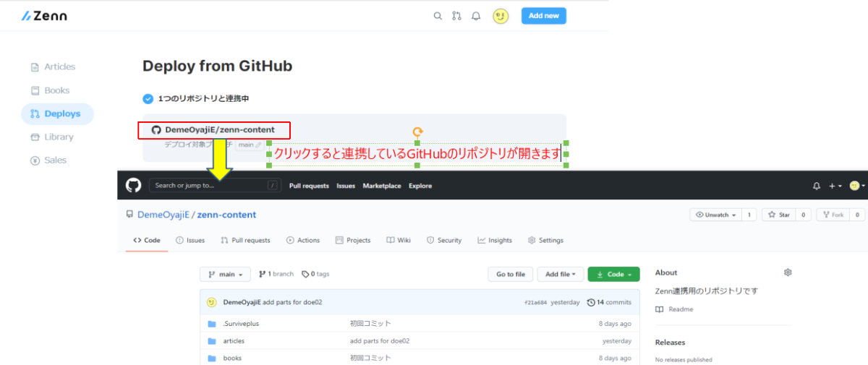The width and height of the screenshot is (868, 365).
Task: Open Zenn notifications bell
Action: pyautogui.click(x=476, y=16)
